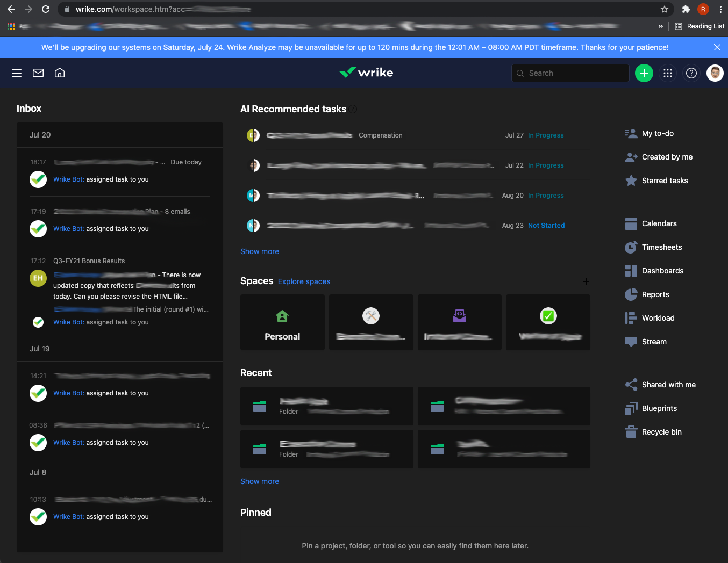The height and width of the screenshot is (563, 728).
Task: Open the user profile avatar menu
Action: pos(715,73)
